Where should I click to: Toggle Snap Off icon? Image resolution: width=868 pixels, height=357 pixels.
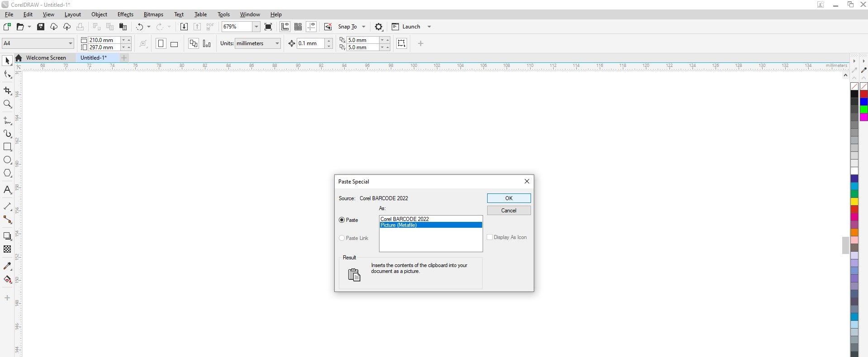pyautogui.click(x=328, y=27)
